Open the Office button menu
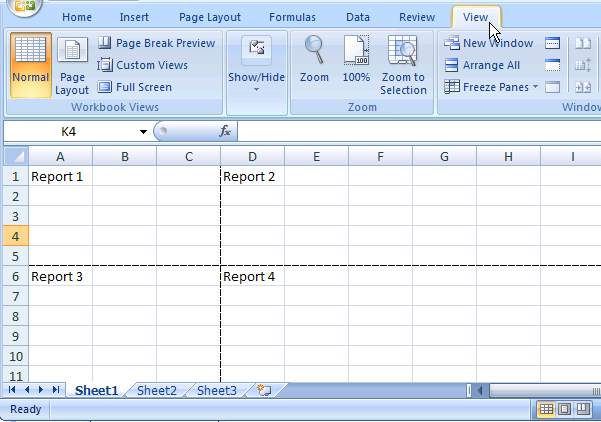Image resolution: width=601 pixels, height=422 pixels. pyautogui.click(x=25, y=6)
